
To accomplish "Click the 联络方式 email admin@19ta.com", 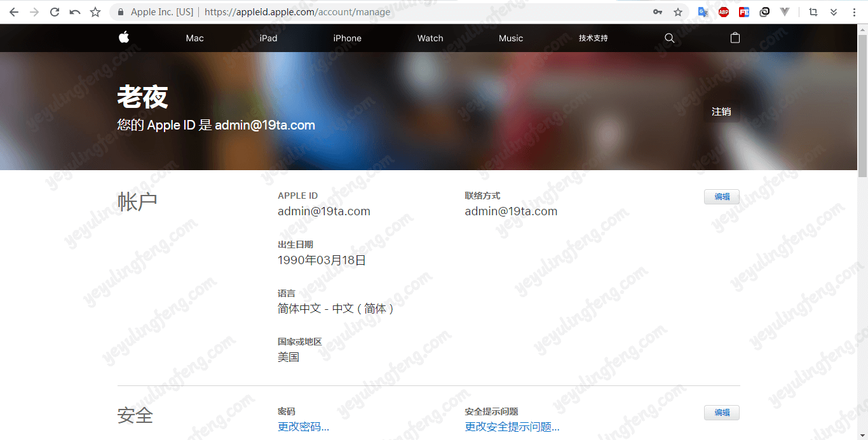I will [511, 211].
